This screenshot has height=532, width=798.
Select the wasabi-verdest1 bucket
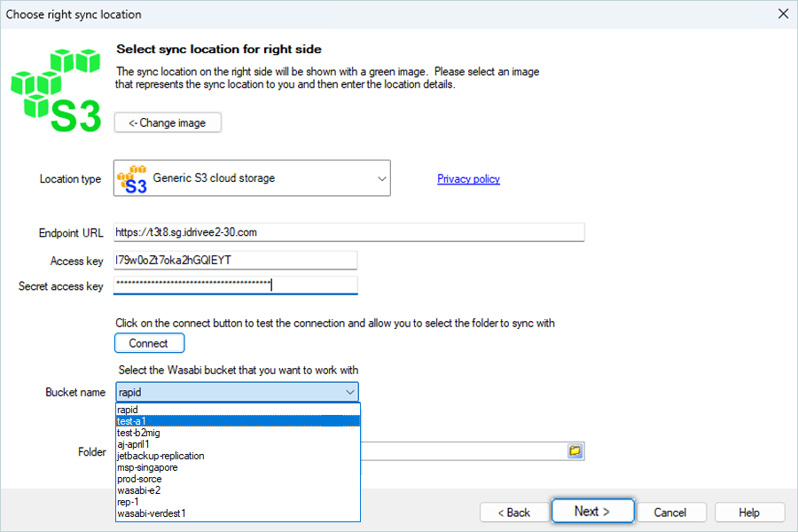coord(238,513)
